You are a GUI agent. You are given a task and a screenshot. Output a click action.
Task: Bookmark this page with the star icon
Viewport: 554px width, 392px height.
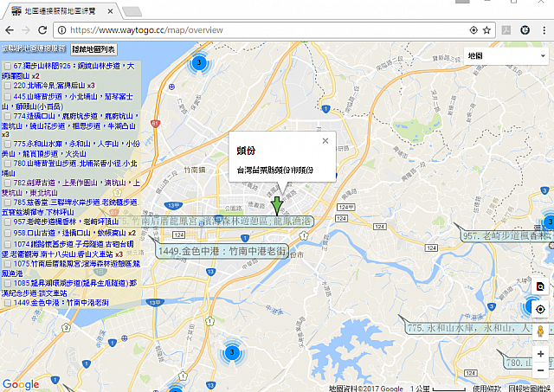click(x=486, y=30)
